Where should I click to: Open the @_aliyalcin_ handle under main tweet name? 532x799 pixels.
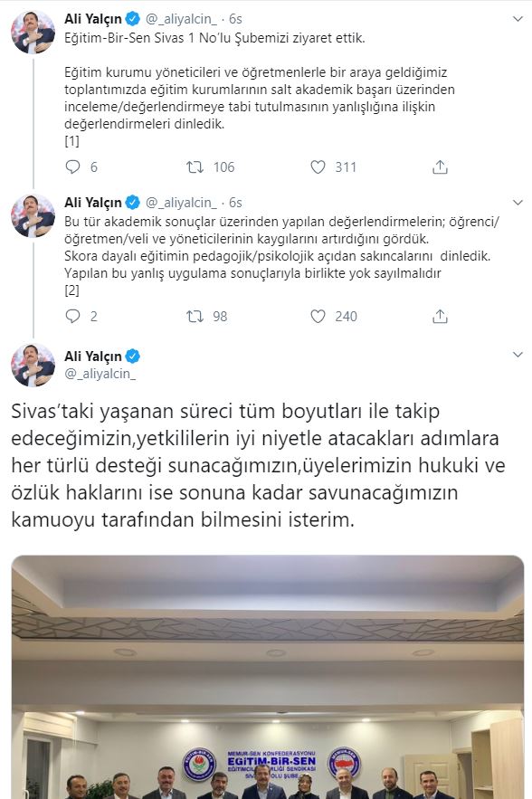100,374
